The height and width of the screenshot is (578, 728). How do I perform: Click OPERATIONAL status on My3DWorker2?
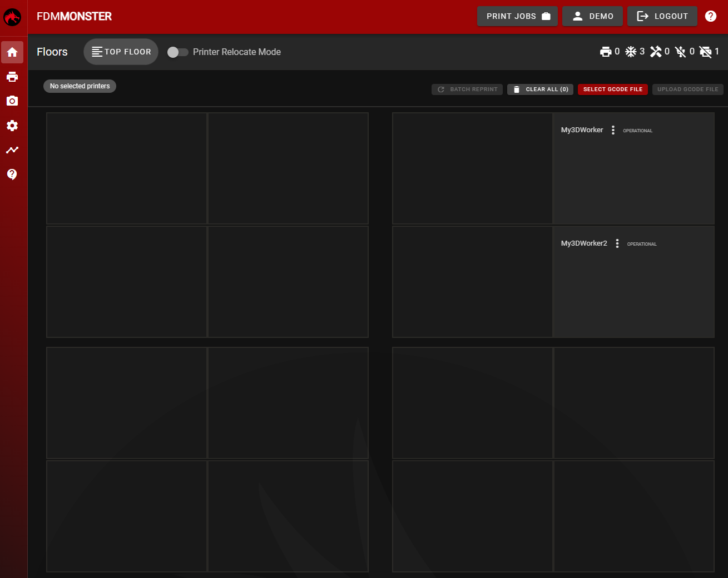coord(642,244)
